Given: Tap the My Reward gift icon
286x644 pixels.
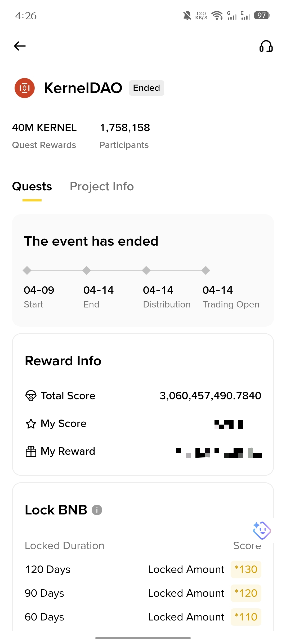Looking at the screenshot, I should coord(31,451).
